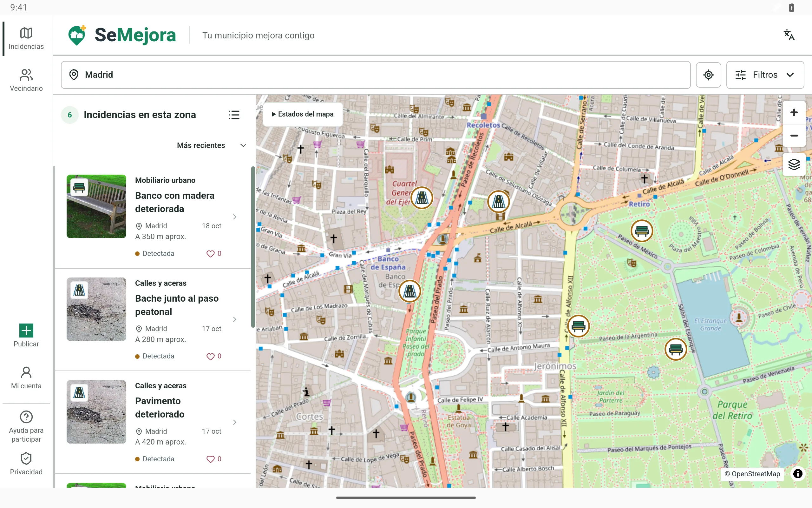Click the 6 incidents count badge
Viewport: 812px width, 508px height.
point(69,115)
